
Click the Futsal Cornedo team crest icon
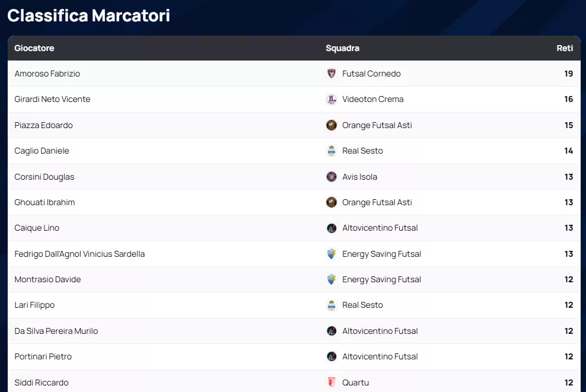(x=332, y=74)
